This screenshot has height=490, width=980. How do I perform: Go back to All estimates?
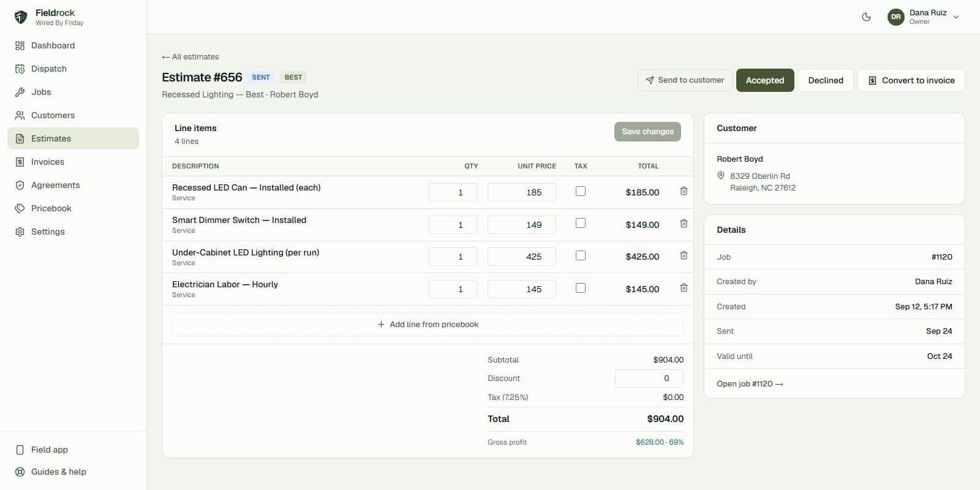[x=190, y=57]
